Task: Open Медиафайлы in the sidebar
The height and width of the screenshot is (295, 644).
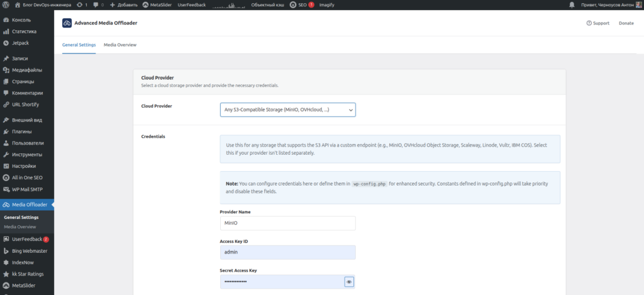Action: click(26, 70)
